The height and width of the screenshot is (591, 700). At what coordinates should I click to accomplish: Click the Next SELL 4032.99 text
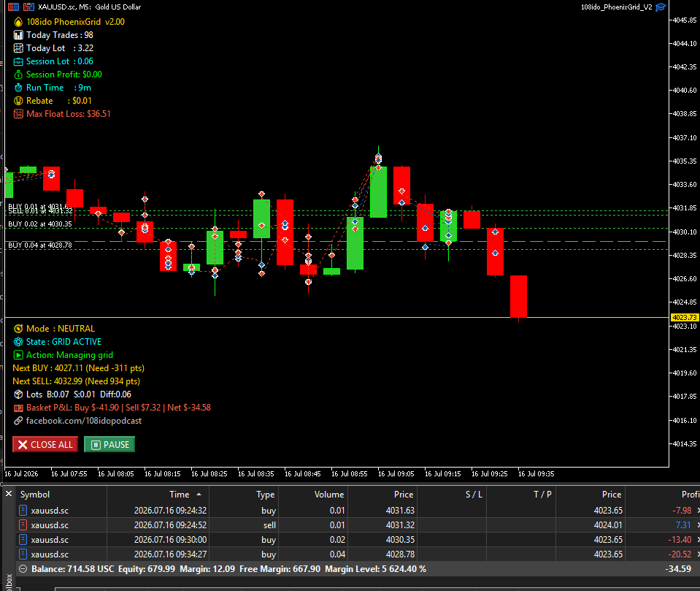[x=77, y=381]
